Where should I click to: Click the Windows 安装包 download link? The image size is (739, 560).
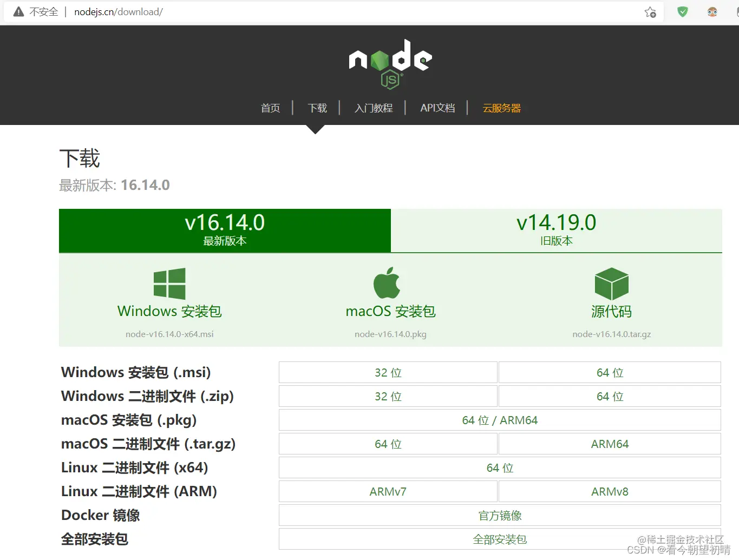click(x=169, y=311)
